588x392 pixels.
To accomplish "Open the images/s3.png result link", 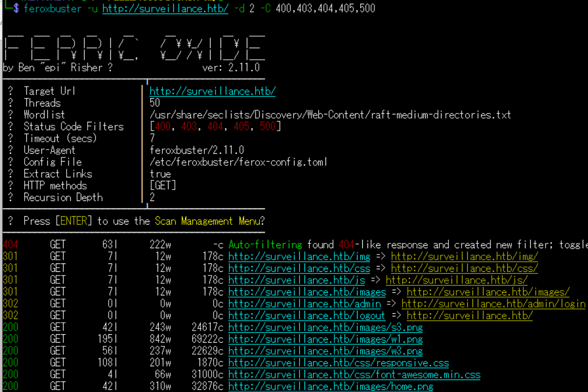I will tap(325, 327).
